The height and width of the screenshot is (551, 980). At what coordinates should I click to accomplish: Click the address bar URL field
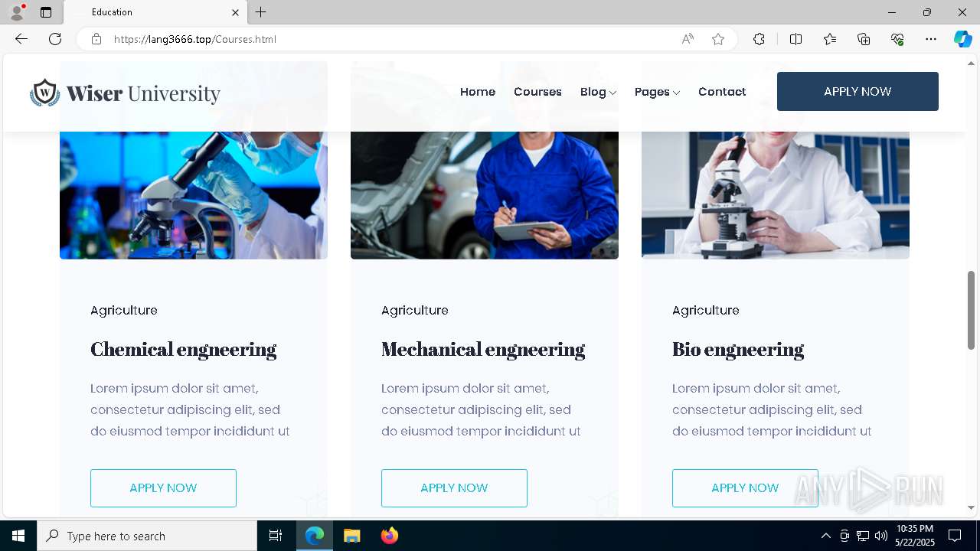point(394,39)
